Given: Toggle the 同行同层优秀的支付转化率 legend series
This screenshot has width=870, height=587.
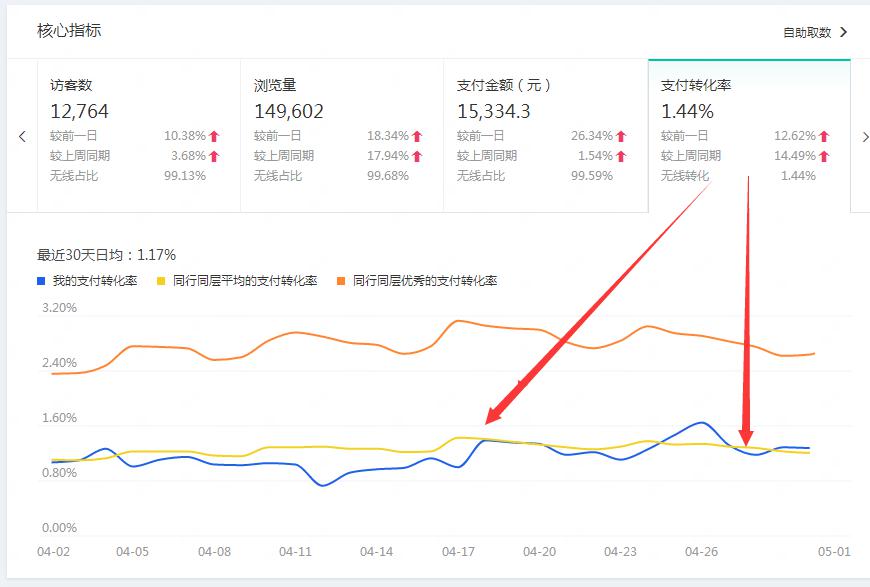Looking at the screenshot, I should [x=425, y=283].
